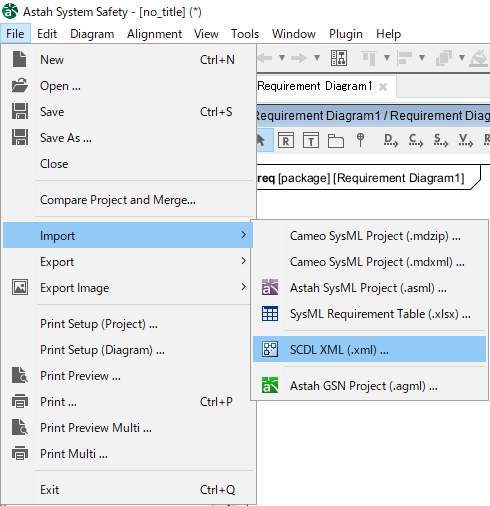The height and width of the screenshot is (506, 490).
Task: Open the back history dropdown arrow
Action: click(x=282, y=58)
